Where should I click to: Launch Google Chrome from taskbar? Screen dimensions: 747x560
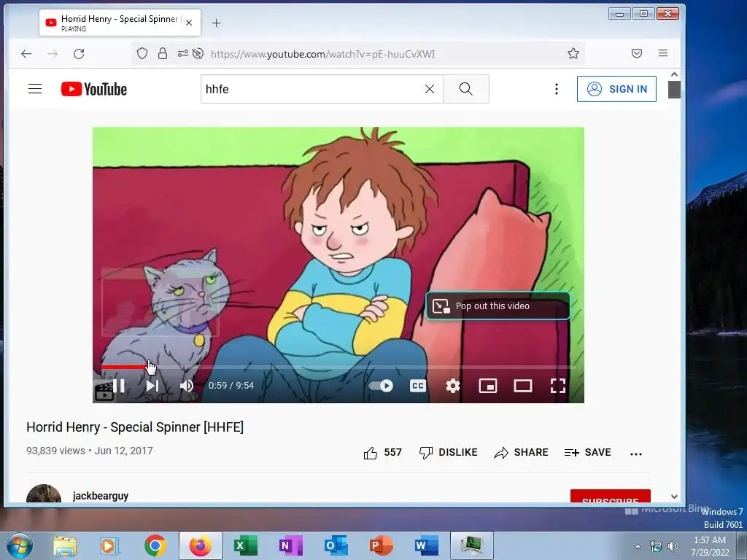point(155,545)
